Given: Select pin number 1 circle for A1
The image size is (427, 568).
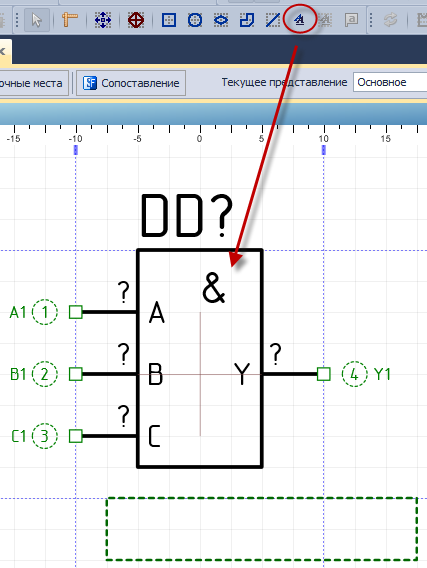Looking at the screenshot, I should coord(45,312).
